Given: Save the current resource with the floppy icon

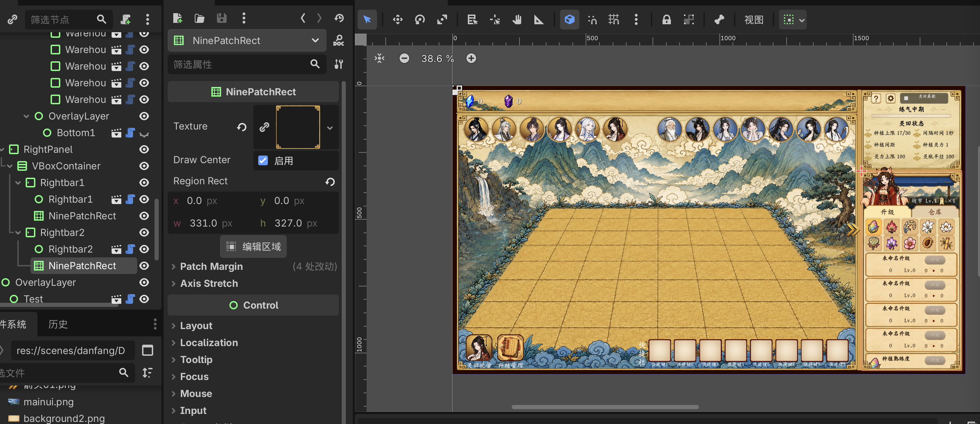Looking at the screenshot, I should tap(222, 18).
